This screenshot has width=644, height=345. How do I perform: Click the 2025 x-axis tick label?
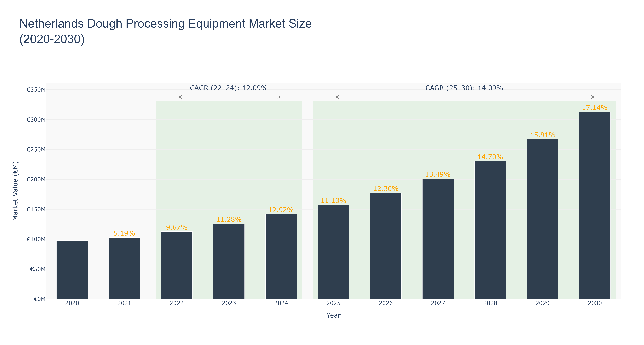(x=333, y=303)
